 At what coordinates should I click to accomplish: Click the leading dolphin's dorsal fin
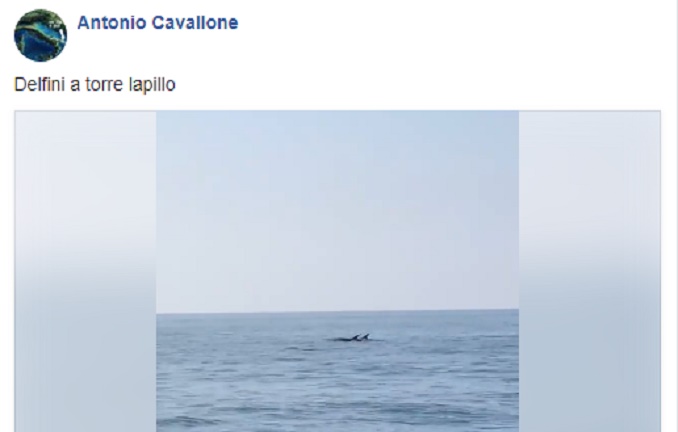pyautogui.click(x=365, y=336)
